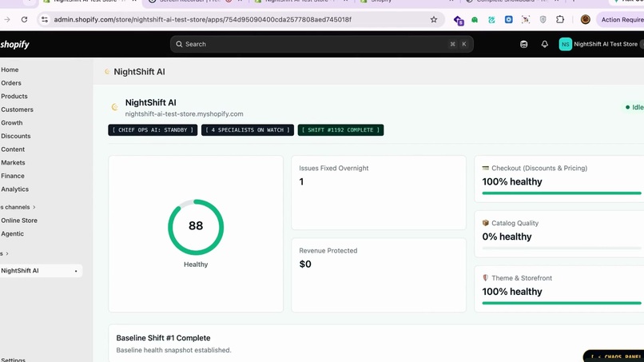Click the Checkout 100% healthy progress bar
This screenshot has width=644, height=362.
(x=562, y=193)
